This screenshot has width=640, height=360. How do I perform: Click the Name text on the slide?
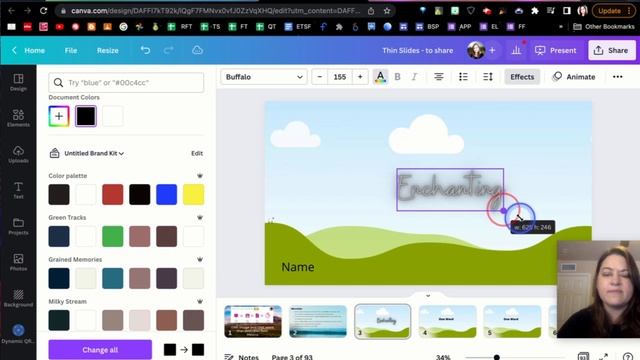[x=298, y=267]
